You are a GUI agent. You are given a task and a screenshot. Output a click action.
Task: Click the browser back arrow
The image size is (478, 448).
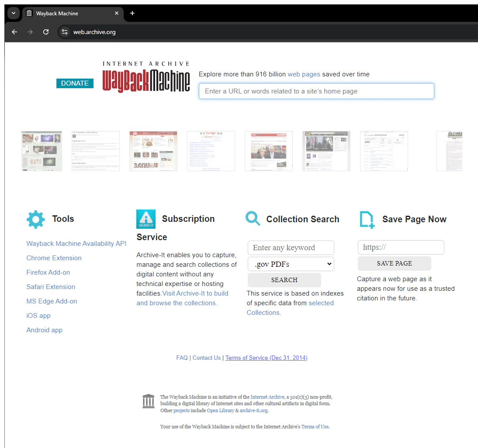(x=14, y=32)
